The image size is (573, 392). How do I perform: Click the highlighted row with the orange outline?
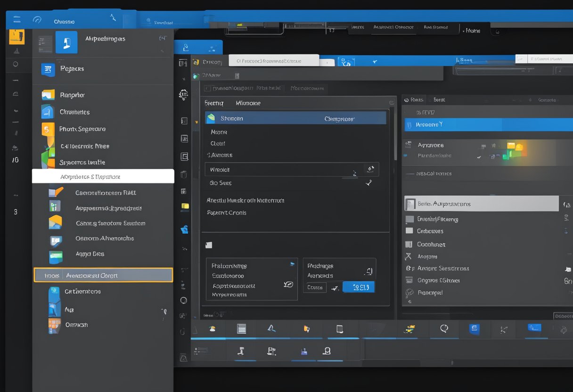[104, 275]
